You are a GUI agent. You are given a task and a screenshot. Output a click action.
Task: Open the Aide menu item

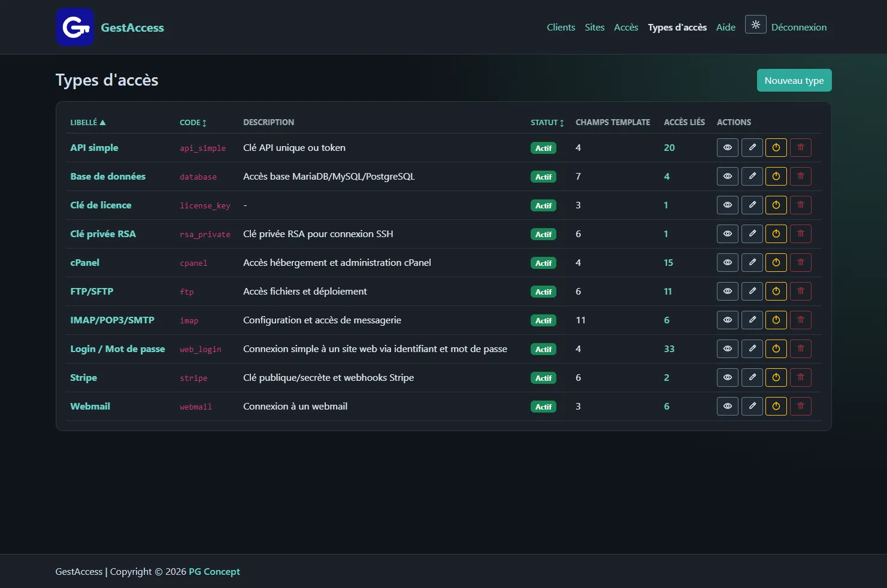click(x=726, y=27)
